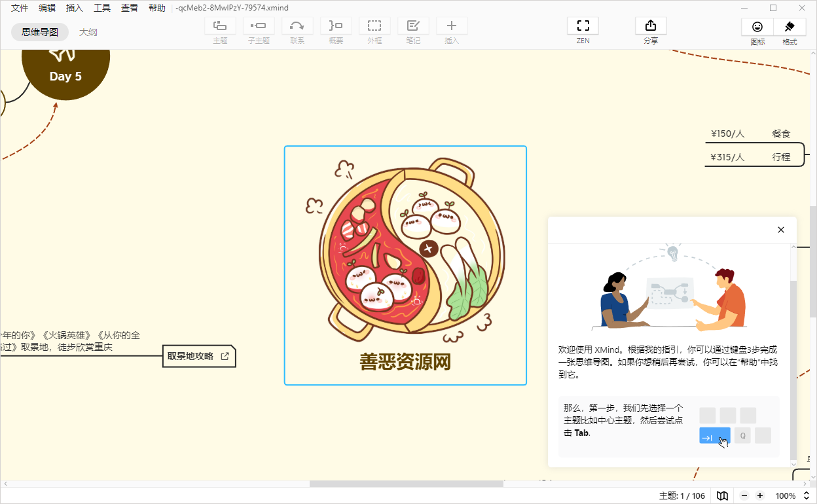The width and height of the screenshot is (817, 504).
Task: Open the 工具 Tools menu
Action: [x=101, y=8]
